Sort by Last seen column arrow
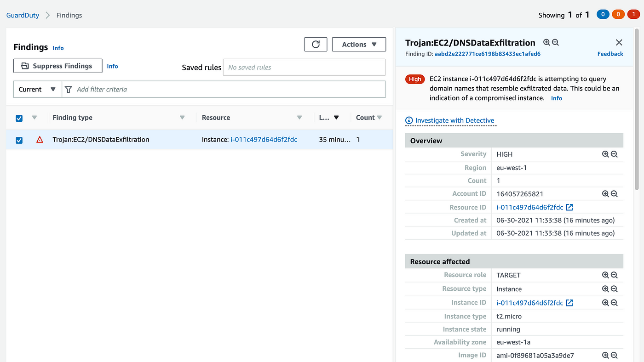 click(336, 118)
